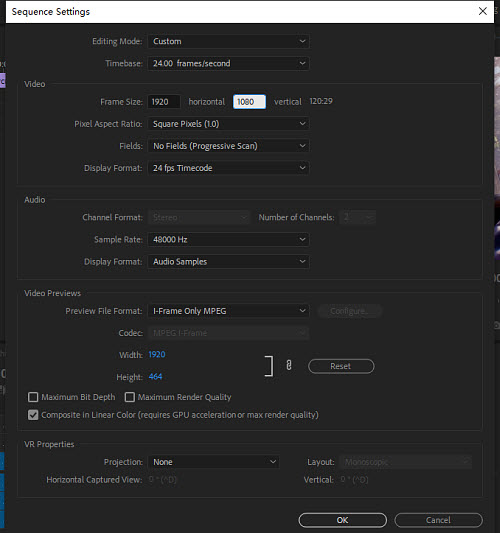Open the Timebase frames/second dropdown
This screenshot has width=500, height=533.
(228, 64)
